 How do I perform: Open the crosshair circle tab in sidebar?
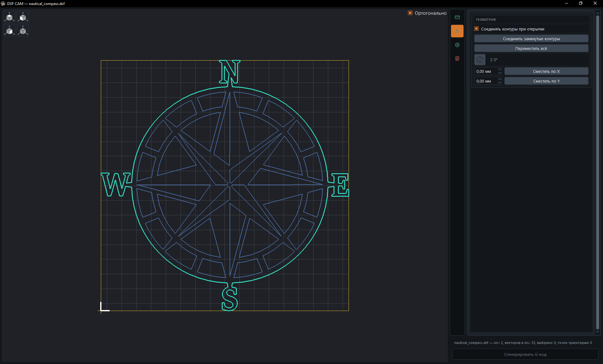pyautogui.click(x=457, y=45)
